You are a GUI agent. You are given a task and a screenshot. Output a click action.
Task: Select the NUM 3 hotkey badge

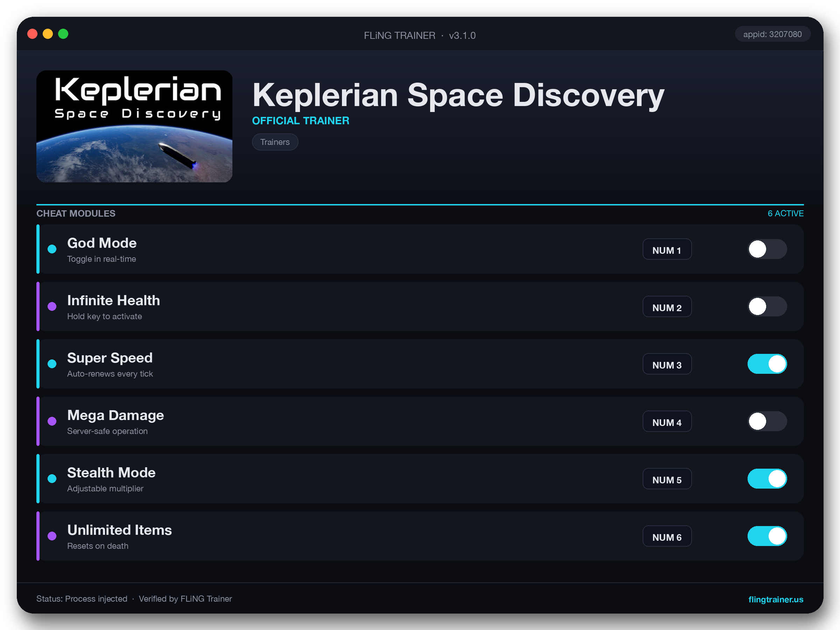point(667,364)
